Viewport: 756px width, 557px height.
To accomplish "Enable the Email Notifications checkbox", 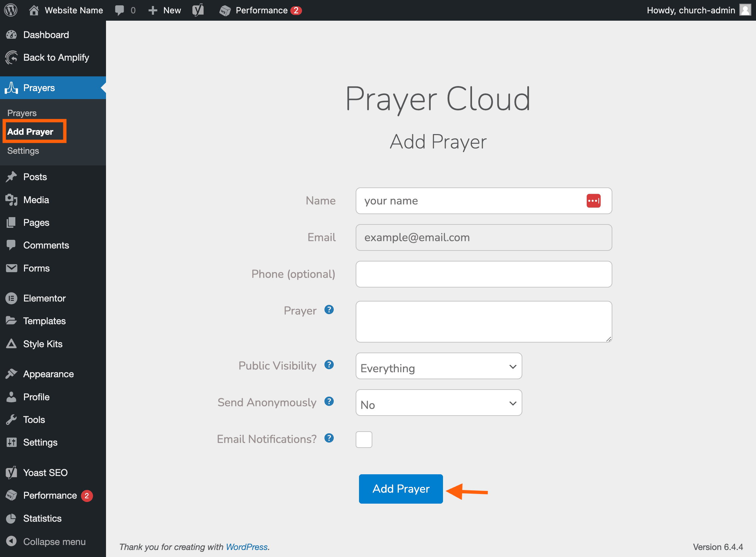I will [364, 439].
